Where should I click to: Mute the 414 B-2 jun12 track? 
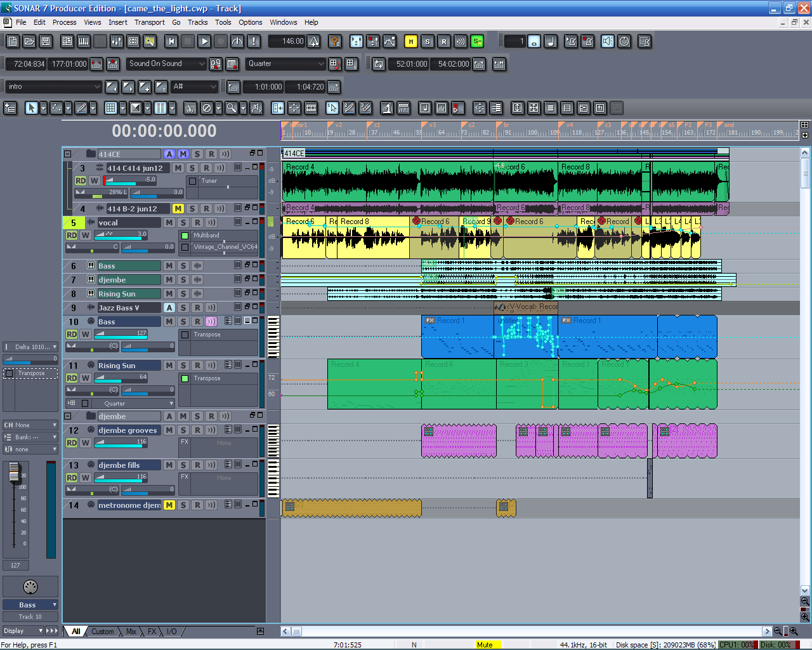tap(178, 208)
